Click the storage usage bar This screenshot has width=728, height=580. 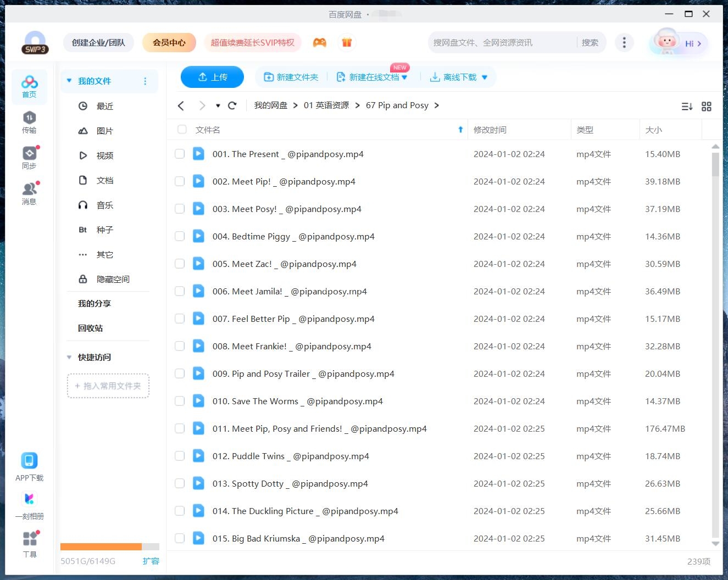tap(110, 546)
